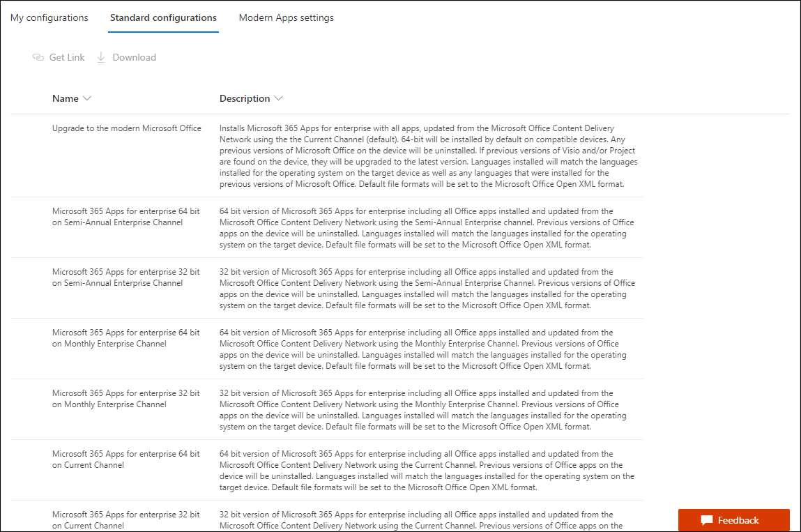Select Upgrade to the modern Microsoft Office

pos(127,128)
